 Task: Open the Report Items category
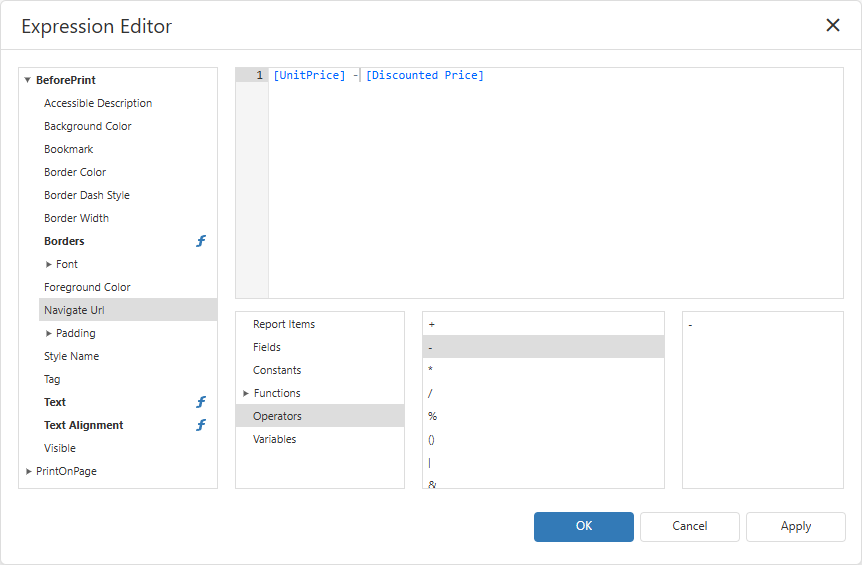pyautogui.click(x=320, y=324)
